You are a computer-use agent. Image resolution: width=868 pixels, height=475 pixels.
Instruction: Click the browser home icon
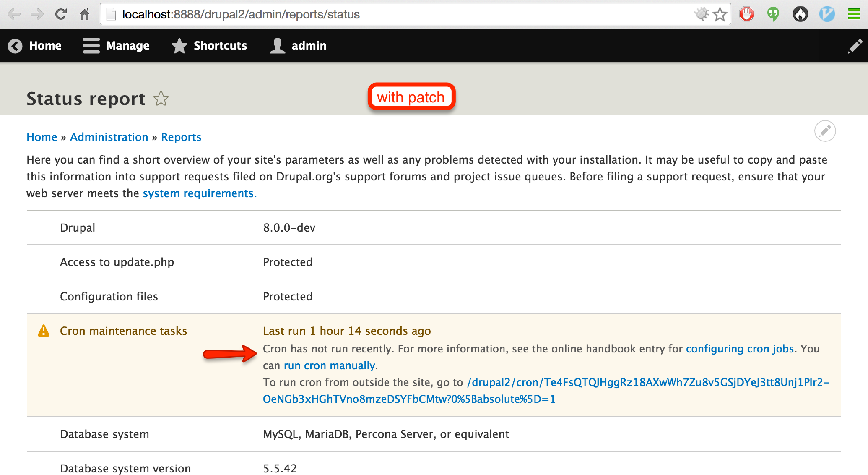click(x=84, y=14)
